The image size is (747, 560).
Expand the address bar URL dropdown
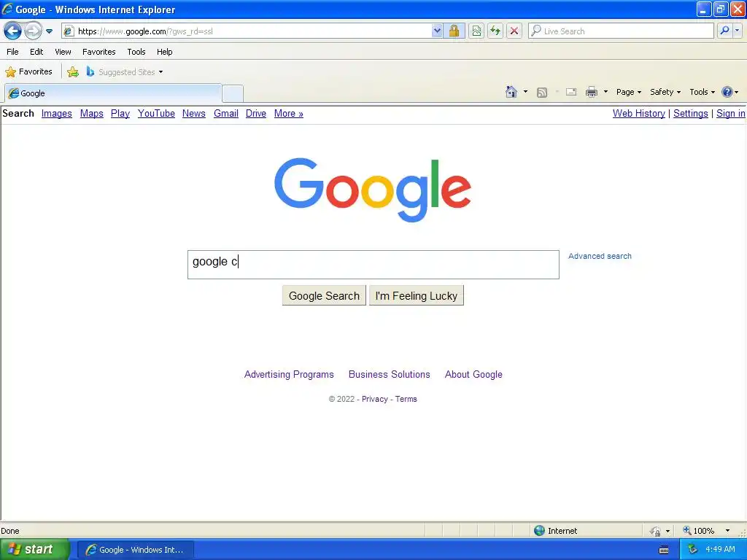[x=437, y=31]
